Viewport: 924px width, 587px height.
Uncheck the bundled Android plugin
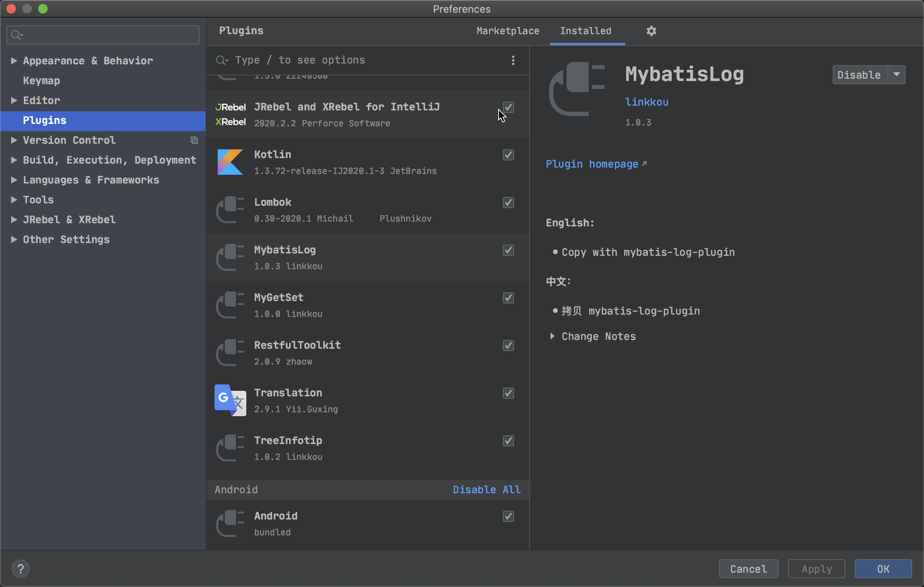click(508, 516)
